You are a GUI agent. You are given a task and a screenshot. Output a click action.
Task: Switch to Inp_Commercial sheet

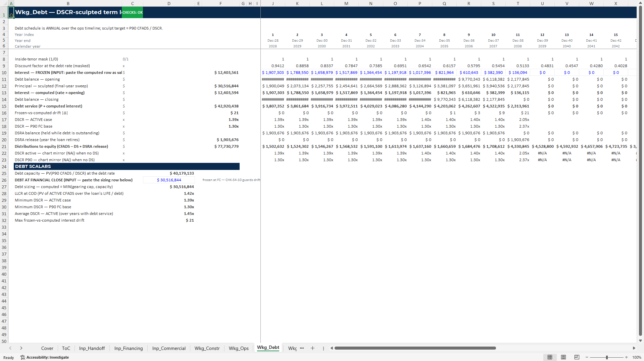click(169, 348)
